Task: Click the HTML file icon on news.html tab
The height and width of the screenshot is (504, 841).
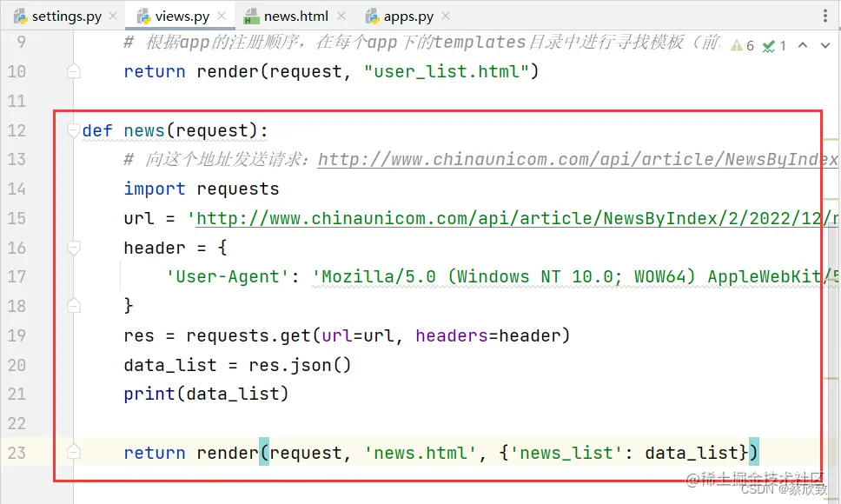Action: click(x=250, y=17)
